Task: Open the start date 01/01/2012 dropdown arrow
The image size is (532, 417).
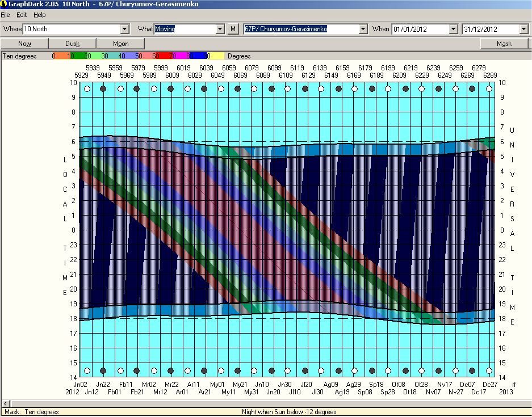Action: tap(453, 29)
